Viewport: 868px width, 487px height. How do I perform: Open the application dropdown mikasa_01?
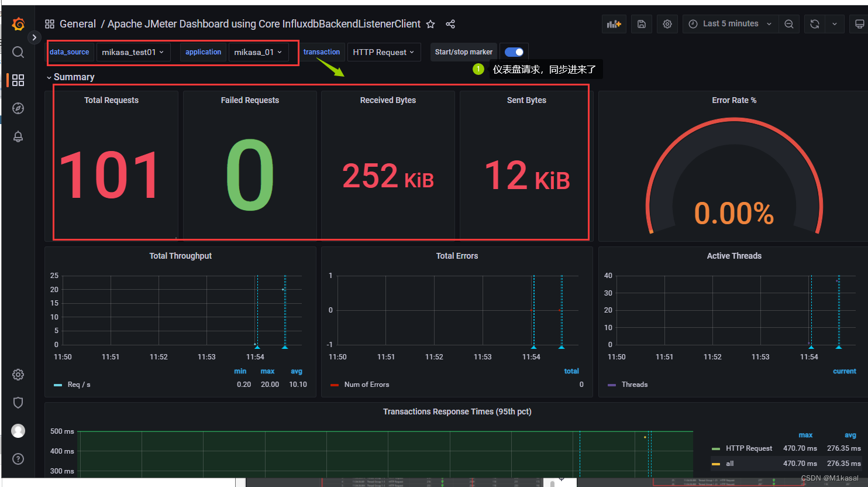259,52
